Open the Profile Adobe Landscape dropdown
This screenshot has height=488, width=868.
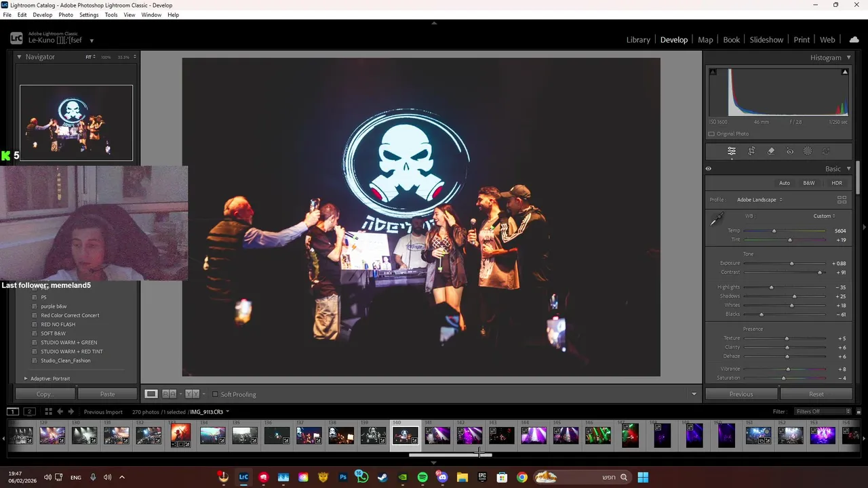(x=759, y=200)
